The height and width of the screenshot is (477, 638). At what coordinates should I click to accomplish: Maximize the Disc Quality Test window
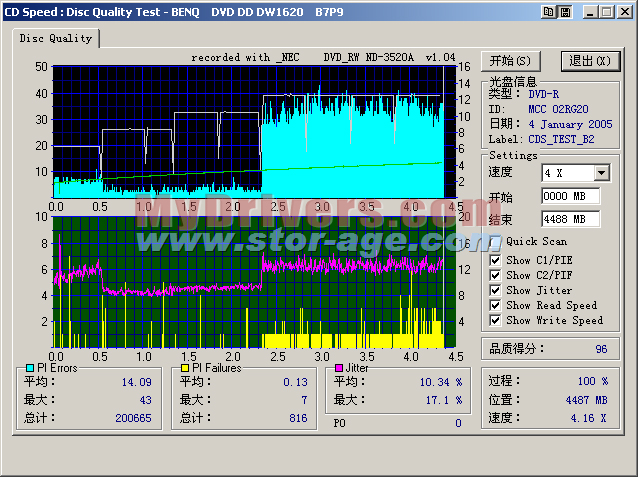point(607,11)
